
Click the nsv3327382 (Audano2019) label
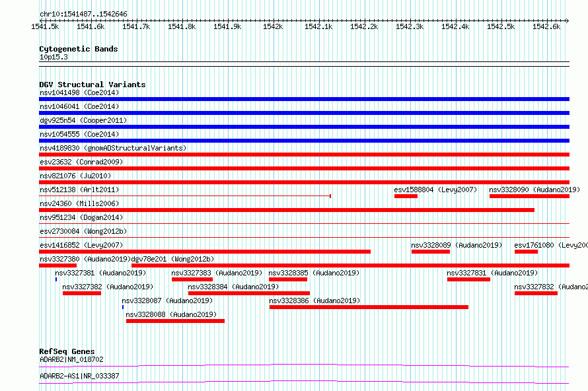click(x=108, y=287)
